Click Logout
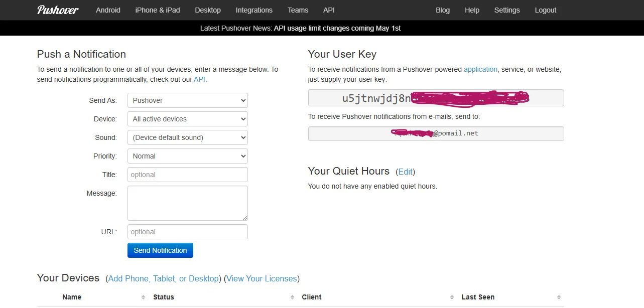The image size is (644, 308). (546, 10)
